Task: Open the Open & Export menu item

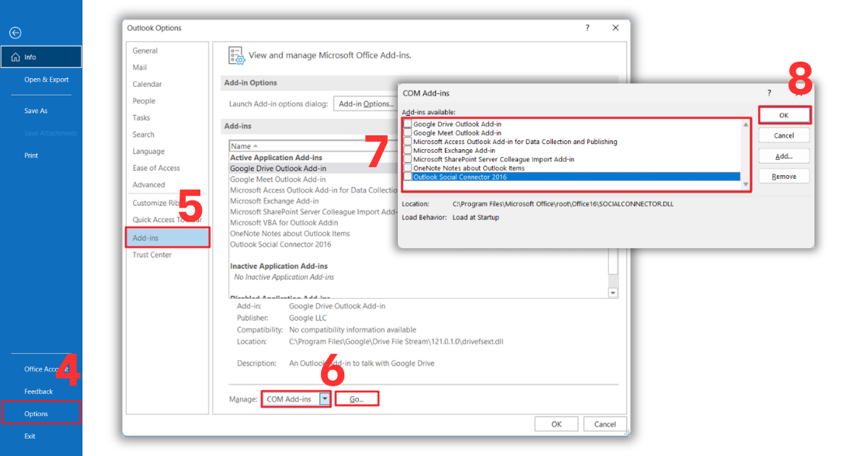Action: tap(46, 80)
